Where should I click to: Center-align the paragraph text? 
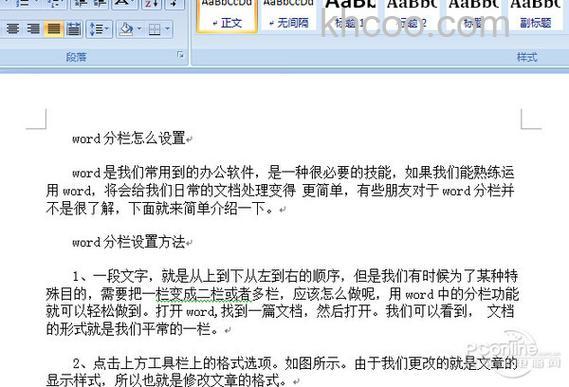pos(13,28)
